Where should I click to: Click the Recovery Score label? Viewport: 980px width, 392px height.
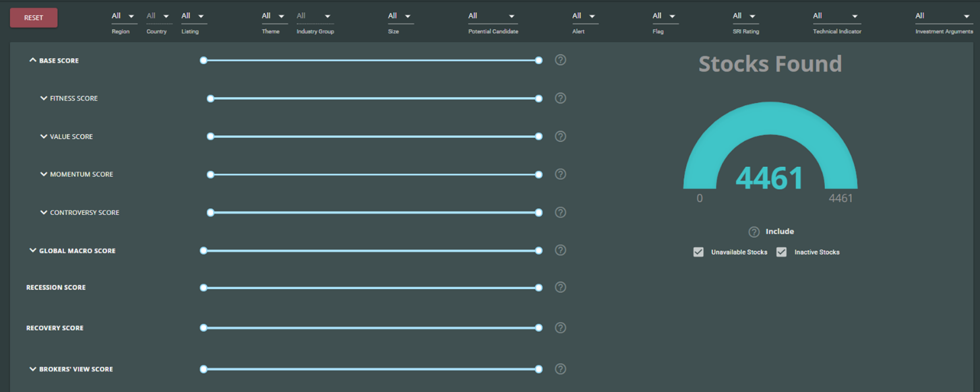coord(55,328)
